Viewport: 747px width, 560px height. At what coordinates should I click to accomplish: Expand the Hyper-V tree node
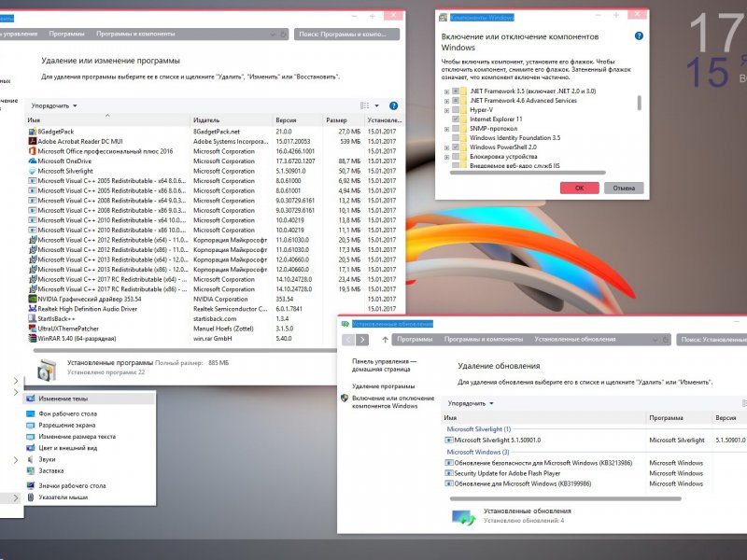click(447, 110)
